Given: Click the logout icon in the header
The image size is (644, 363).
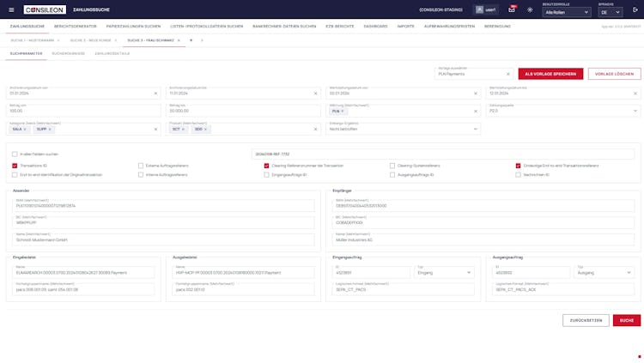Looking at the screenshot, I should pyautogui.click(x=635, y=9).
